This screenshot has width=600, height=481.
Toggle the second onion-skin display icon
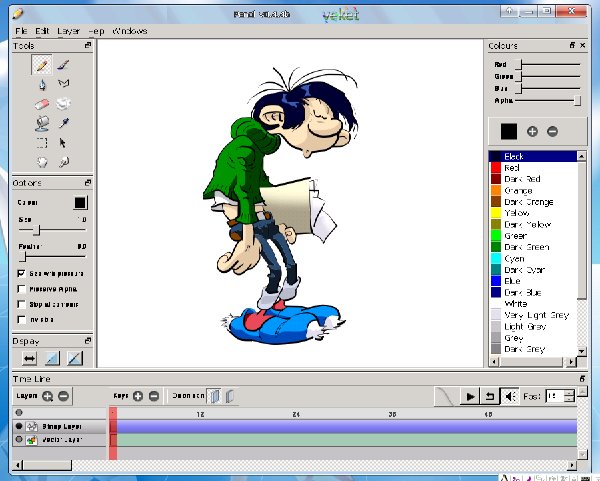pos(75,359)
